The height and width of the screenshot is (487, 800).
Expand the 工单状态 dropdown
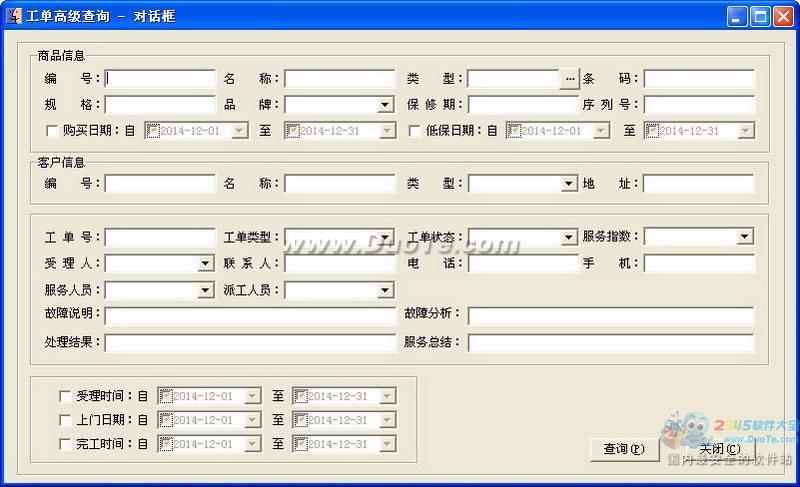[569, 237]
